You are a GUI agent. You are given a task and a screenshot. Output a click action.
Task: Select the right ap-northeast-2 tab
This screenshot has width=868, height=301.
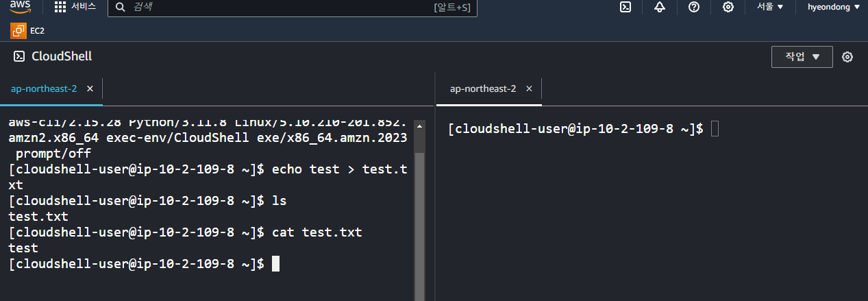pyautogui.click(x=483, y=89)
